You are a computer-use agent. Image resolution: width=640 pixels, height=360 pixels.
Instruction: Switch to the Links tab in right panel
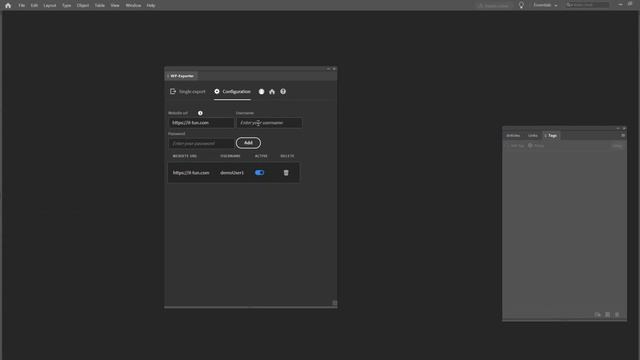point(533,136)
